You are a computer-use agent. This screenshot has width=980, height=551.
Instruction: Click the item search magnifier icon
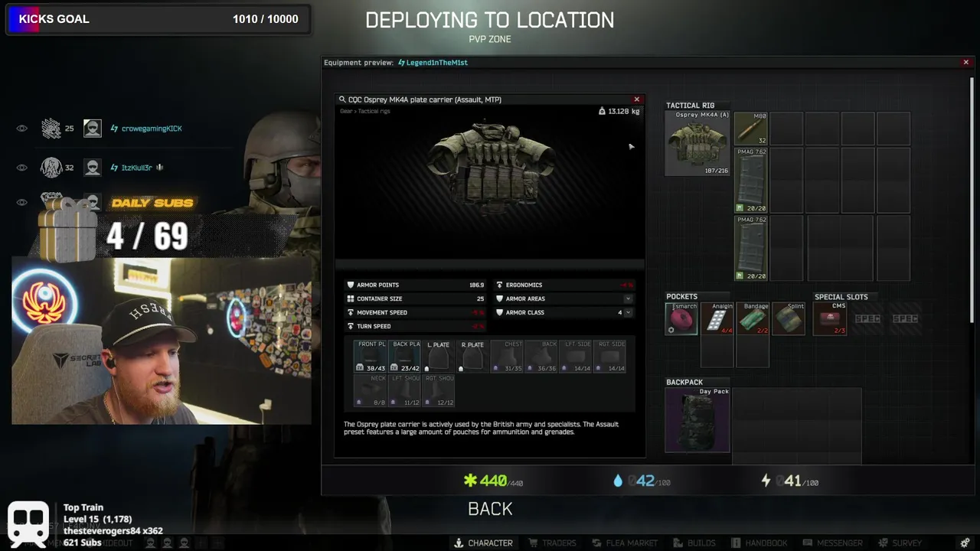coord(341,99)
